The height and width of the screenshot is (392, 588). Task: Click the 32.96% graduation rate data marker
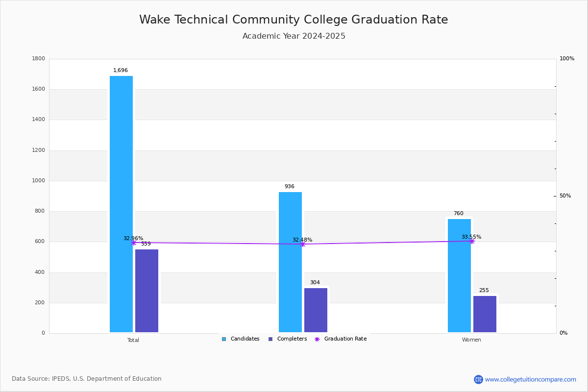point(134,243)
